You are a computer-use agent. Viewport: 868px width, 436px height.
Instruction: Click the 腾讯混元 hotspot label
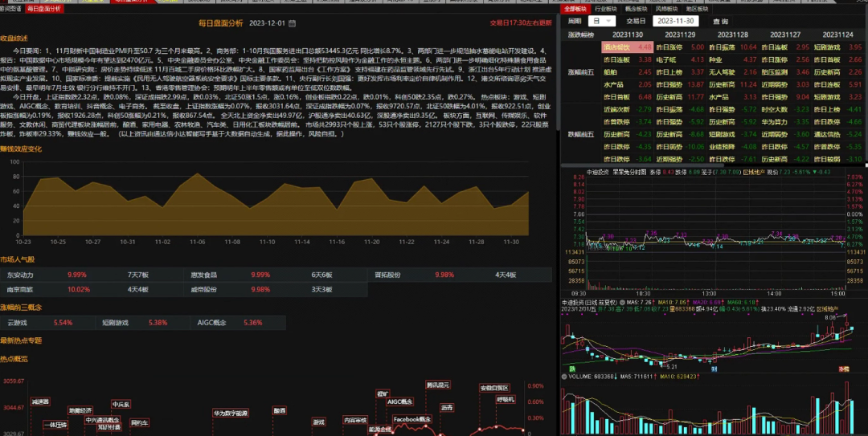coord(438,385)
